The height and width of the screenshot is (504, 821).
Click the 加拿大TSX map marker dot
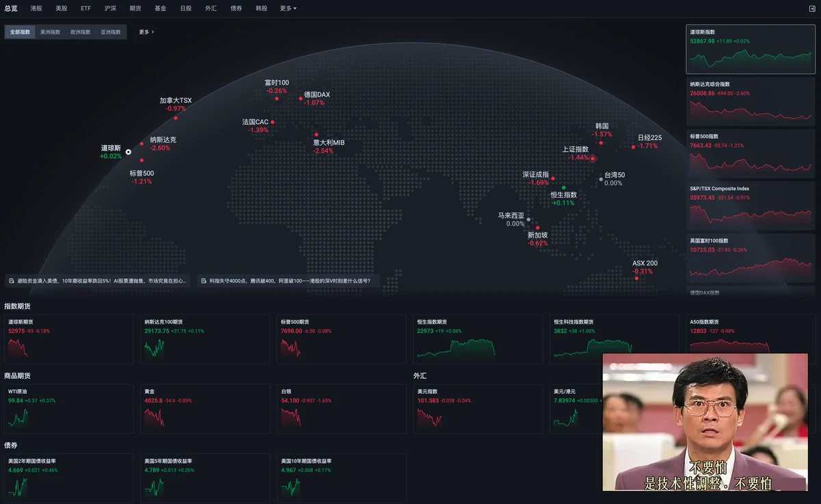[x=175, y=118]
